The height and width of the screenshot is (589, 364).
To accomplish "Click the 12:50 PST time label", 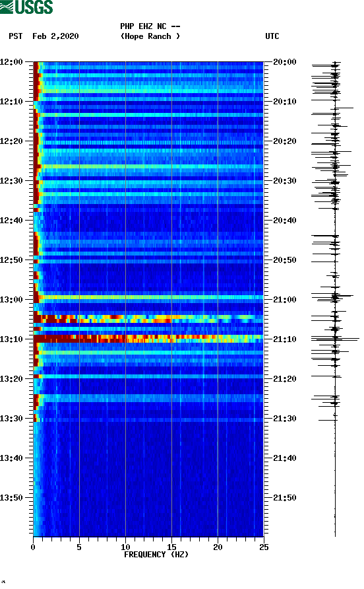I will click(11, 260).
